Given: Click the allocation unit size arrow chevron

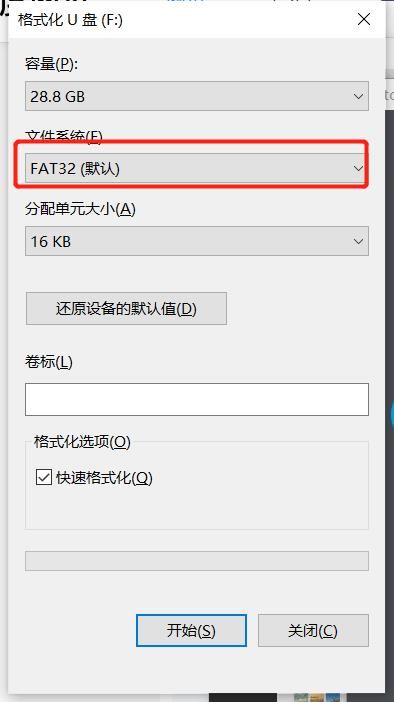Looking at the screenshot, I should pyautogui.click(x=358, y=241).
